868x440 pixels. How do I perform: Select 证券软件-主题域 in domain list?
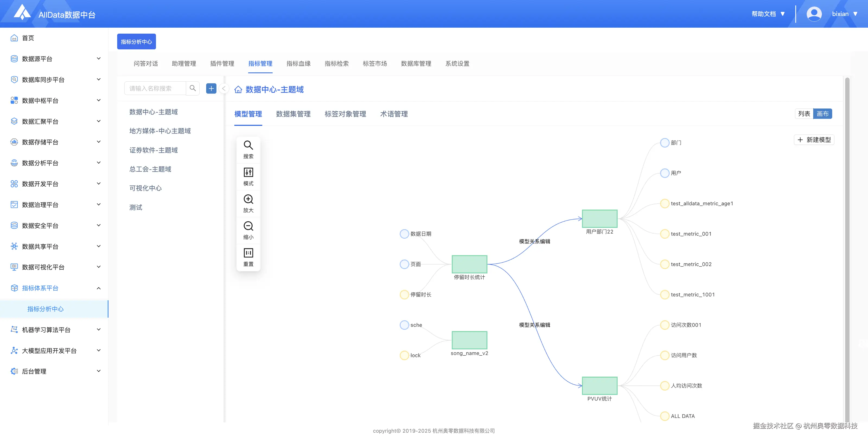(154, 150)
